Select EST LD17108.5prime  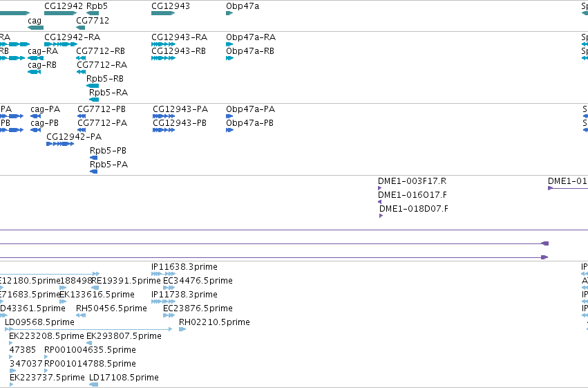[94, 385]
